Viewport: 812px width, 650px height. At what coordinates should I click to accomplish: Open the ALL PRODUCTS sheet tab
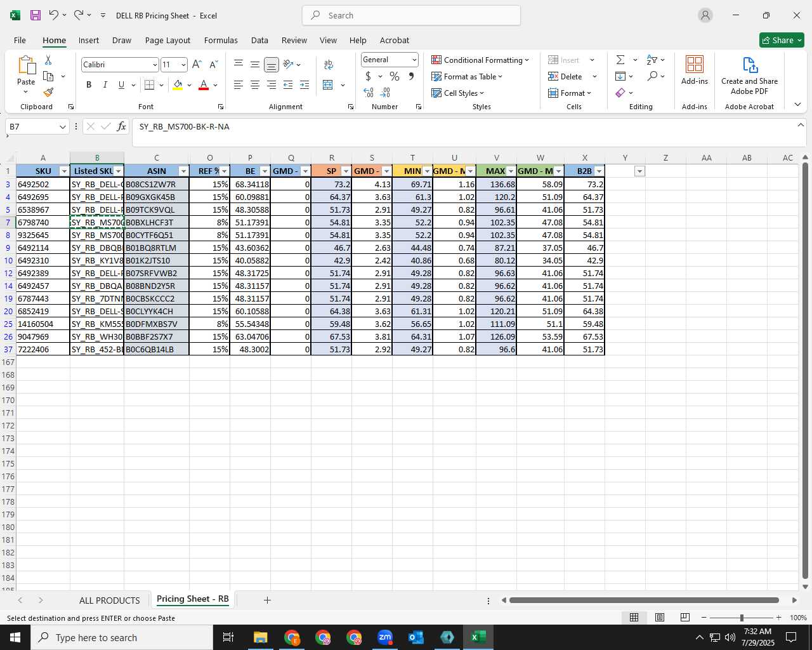click(109, 600)
